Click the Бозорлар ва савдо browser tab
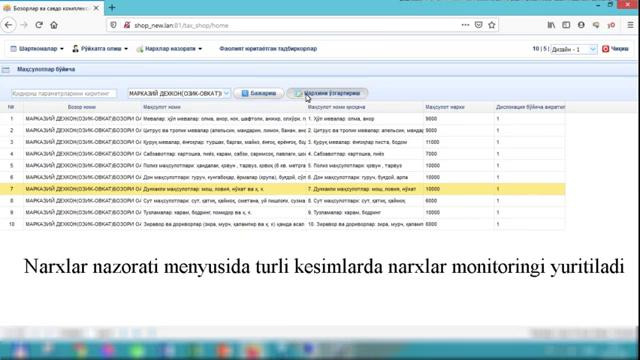640x360 pixels. pos(51,8)
